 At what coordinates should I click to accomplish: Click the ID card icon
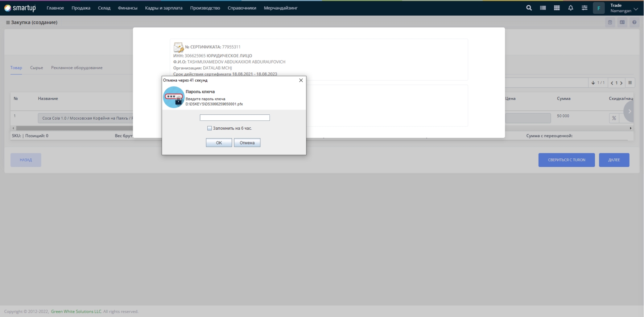click(622, 23)
